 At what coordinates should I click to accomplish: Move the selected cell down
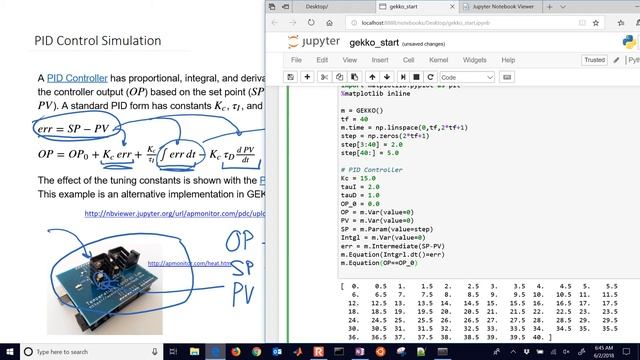387,77
